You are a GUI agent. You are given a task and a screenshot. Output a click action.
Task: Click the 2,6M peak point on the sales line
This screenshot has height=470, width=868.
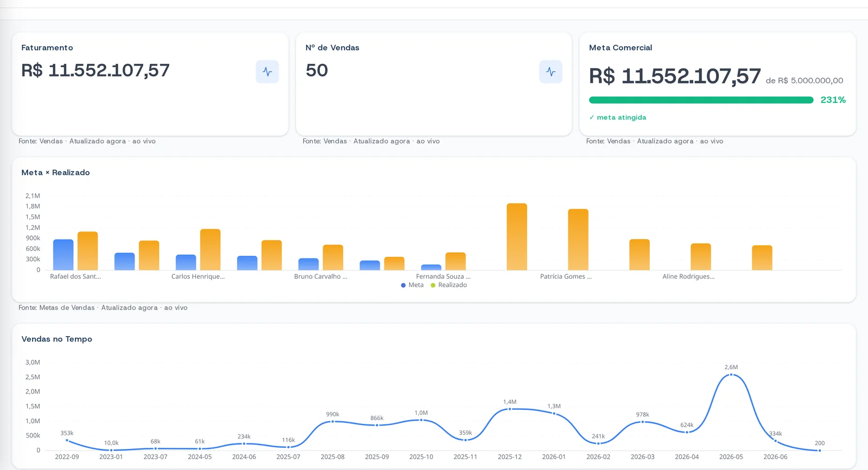click(731, 375)
